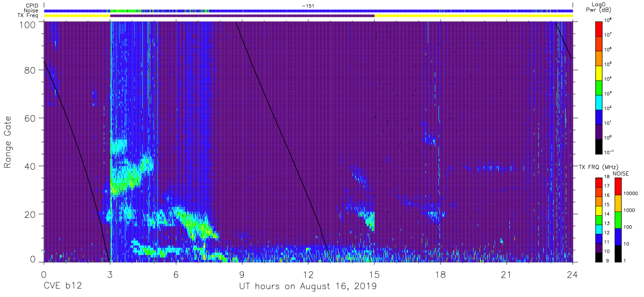Click x-axis tick label '18'
Screen dimensions: 644x297
point(441,274)
